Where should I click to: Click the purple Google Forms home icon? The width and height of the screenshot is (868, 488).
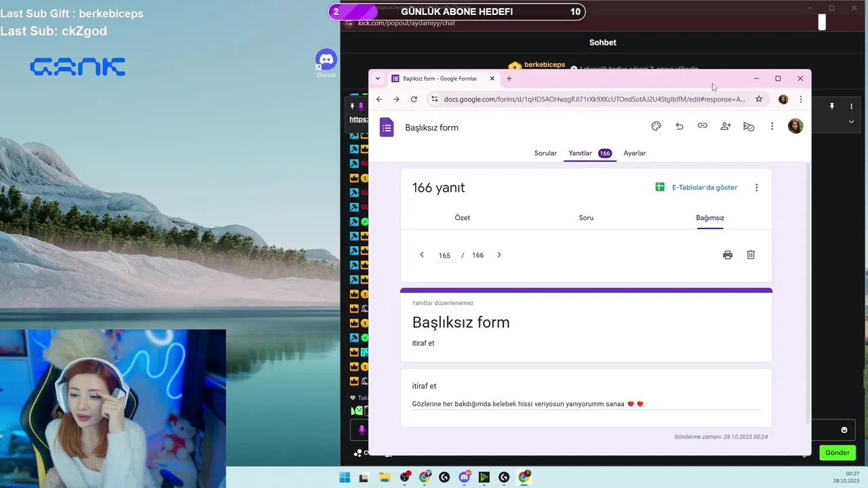tap(387, 127)
